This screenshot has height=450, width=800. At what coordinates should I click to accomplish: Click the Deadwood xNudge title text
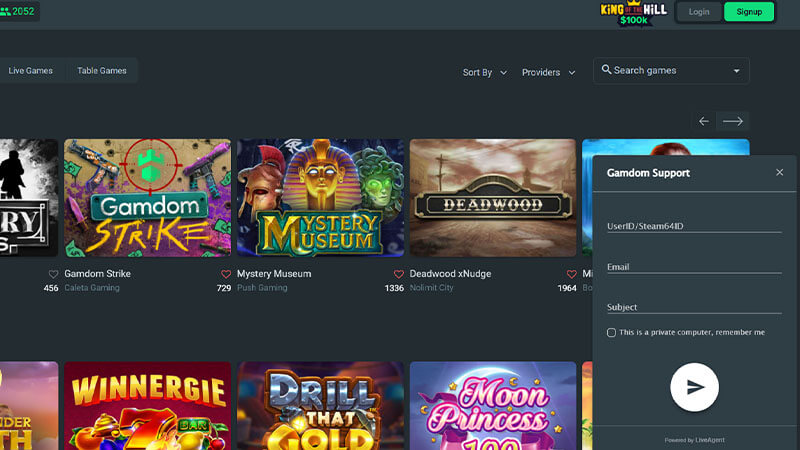451,274
